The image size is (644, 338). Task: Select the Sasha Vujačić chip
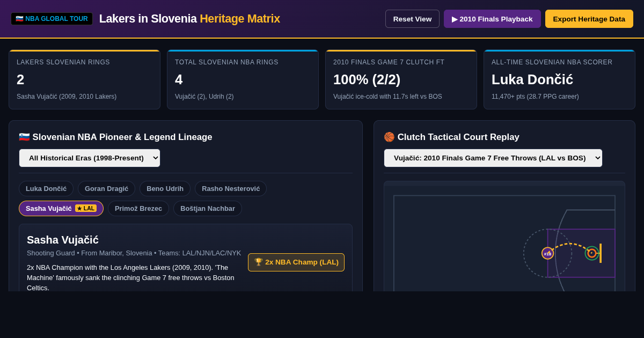(x=61, y=208)
